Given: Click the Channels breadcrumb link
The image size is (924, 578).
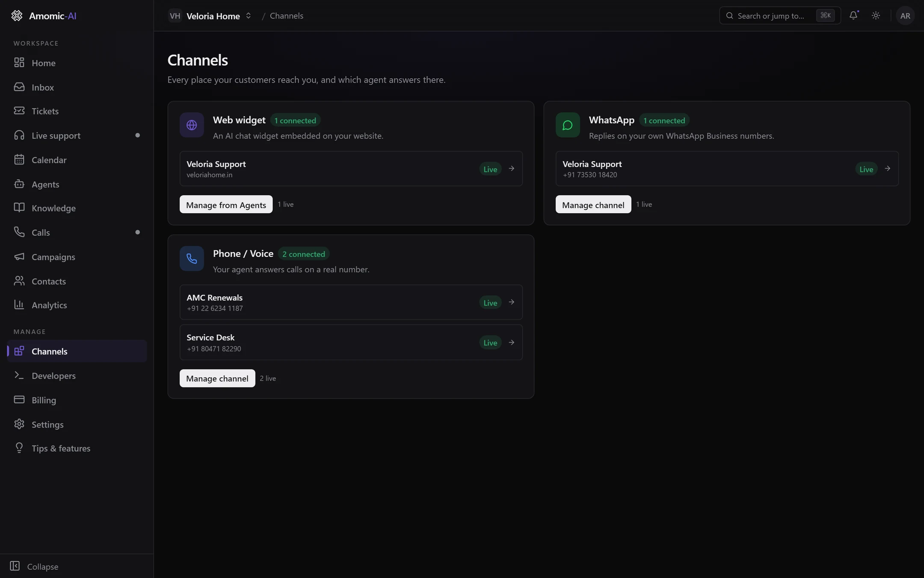Looking at the screenshot, I should (x=286, y=16).
